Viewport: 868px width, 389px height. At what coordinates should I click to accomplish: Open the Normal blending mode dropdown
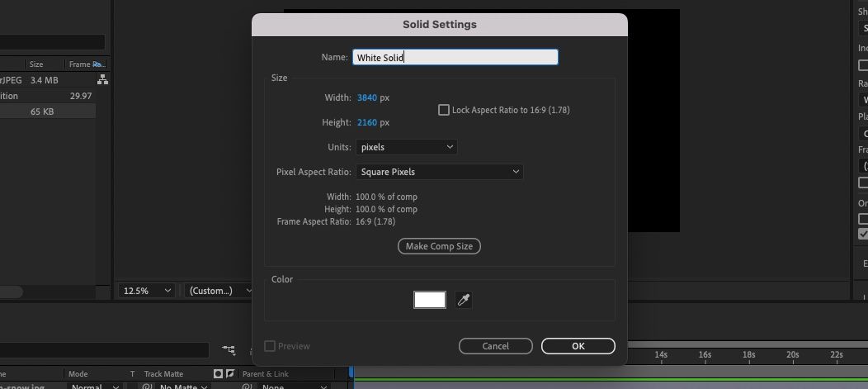[95, 387]
